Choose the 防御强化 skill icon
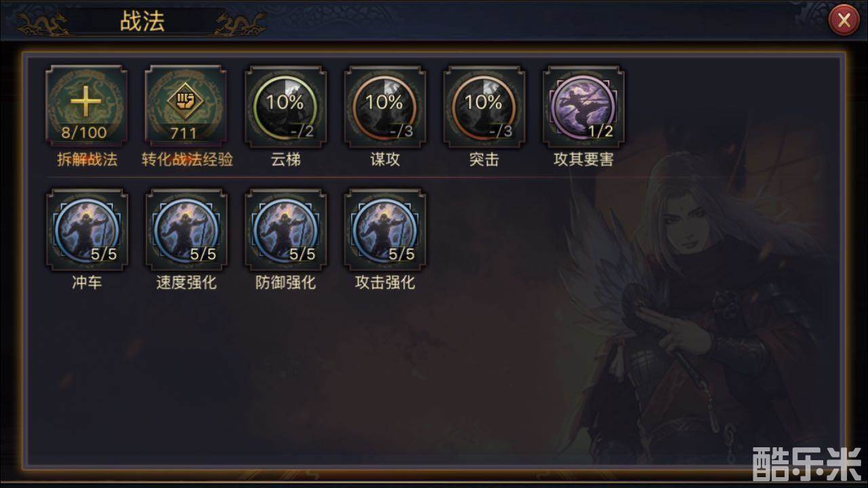The width and height of the screenshot is (868, 488). point(285,229)
